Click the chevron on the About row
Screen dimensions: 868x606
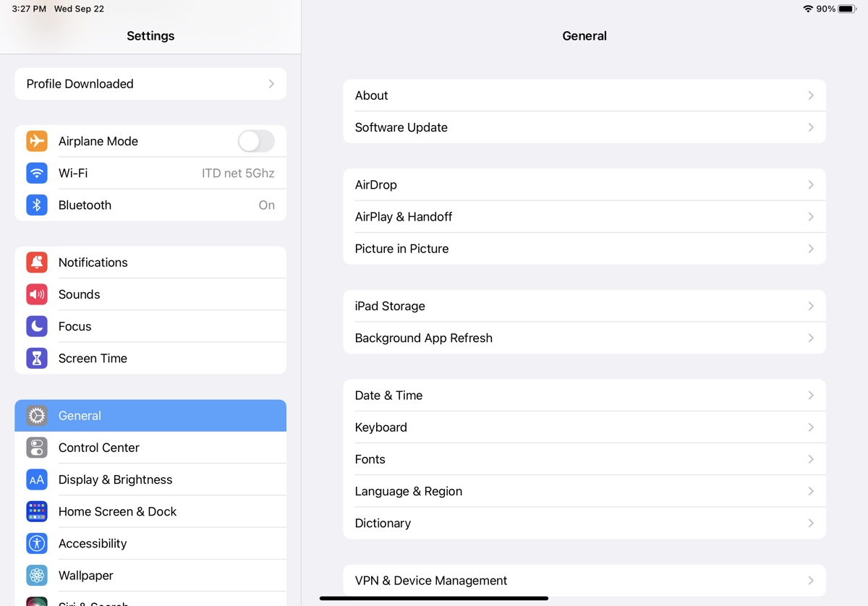click(810, 95)
